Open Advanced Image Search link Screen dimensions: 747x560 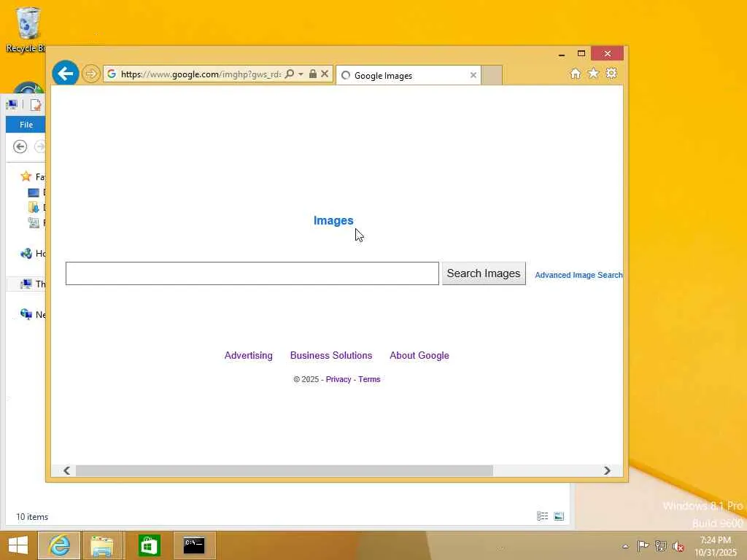pos(578,275)
